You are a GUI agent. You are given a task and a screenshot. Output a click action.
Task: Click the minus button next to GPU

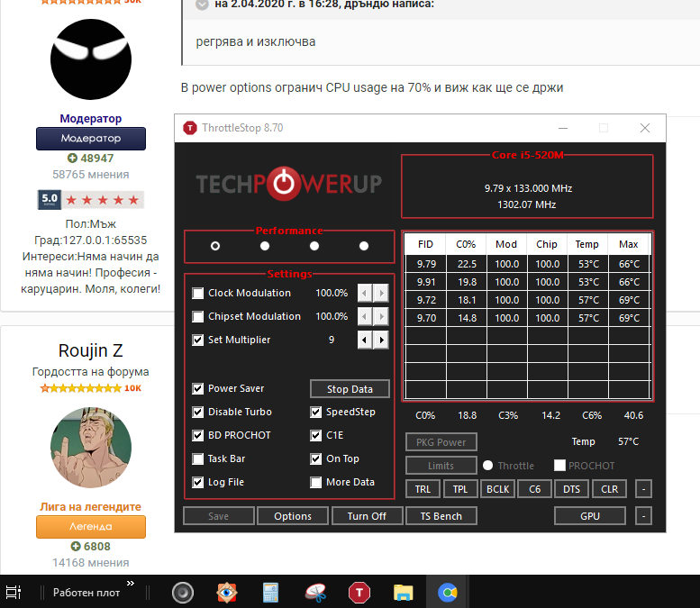[643, 516]
